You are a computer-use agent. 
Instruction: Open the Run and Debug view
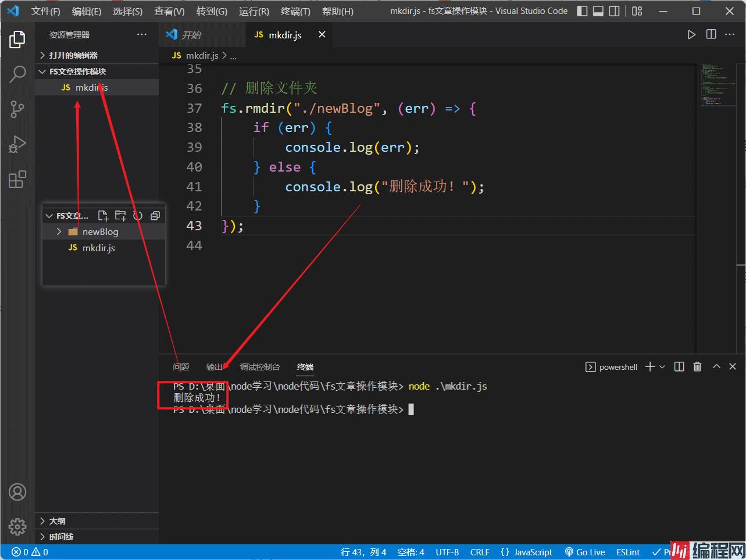coord(17,144)
